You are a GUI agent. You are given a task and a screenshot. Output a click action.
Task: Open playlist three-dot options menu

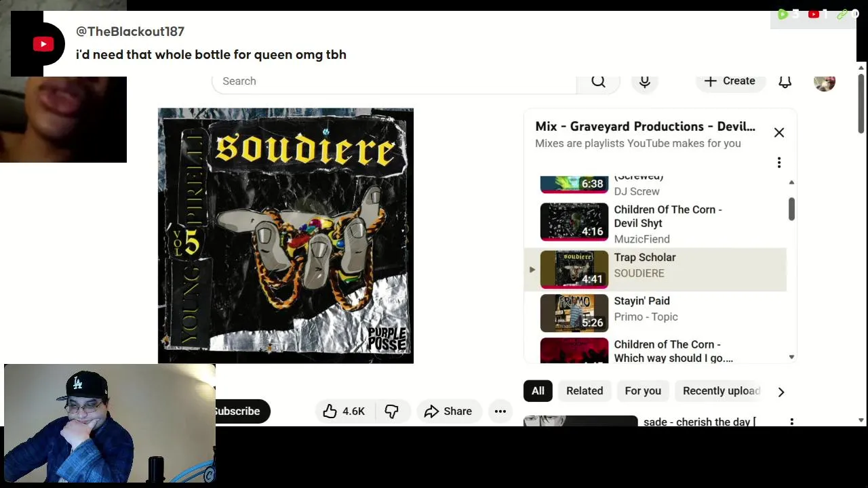[x=779, y=163]
